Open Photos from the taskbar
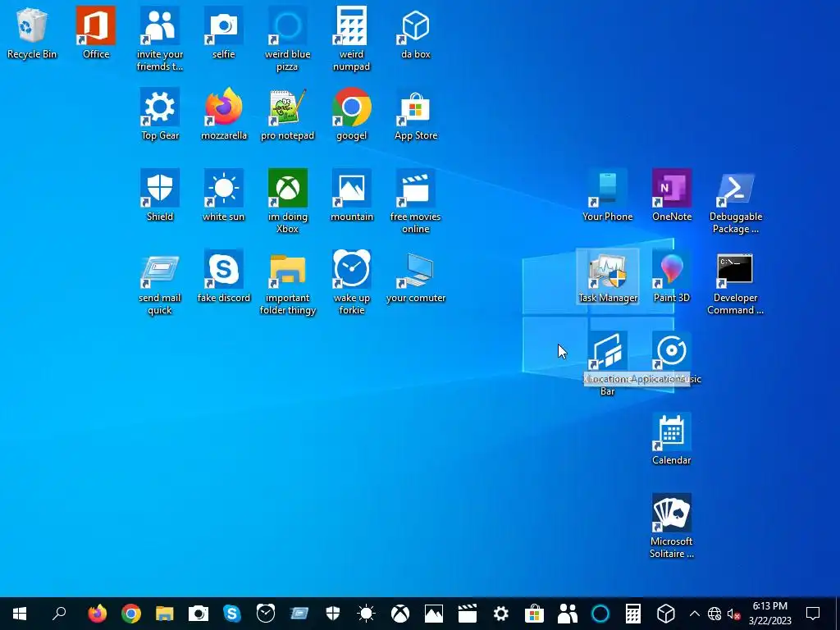 point(433,614)
